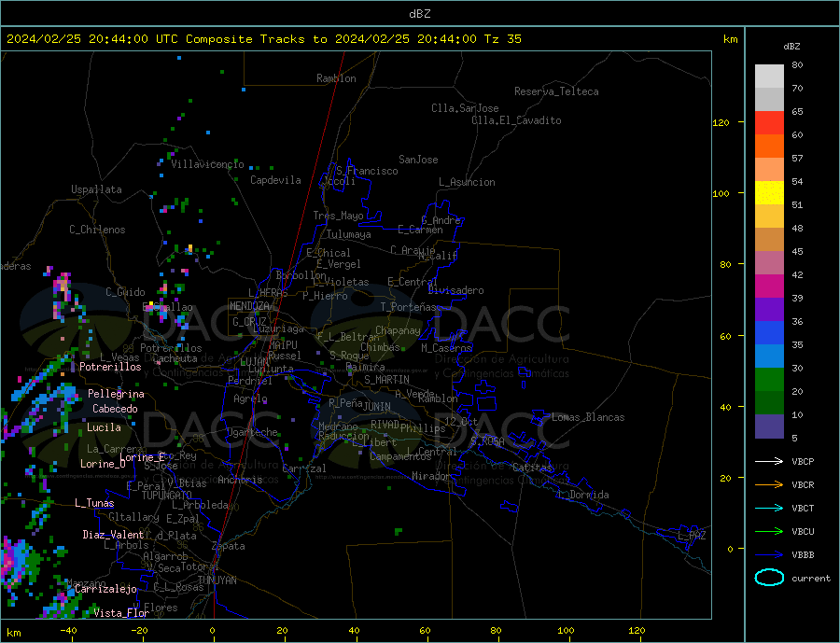Select the purple 36–39 dBZ color swatch
The image size is (840, 643).
(x=769, y=309)
